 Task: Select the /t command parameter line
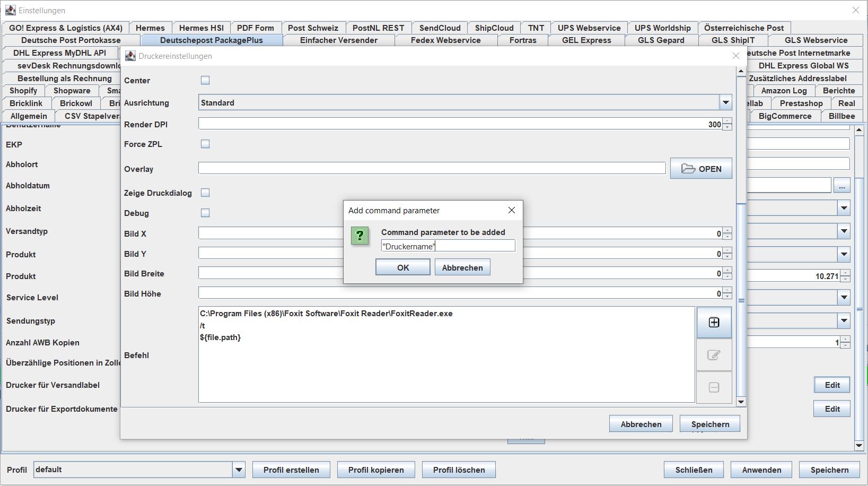point(203,325)
